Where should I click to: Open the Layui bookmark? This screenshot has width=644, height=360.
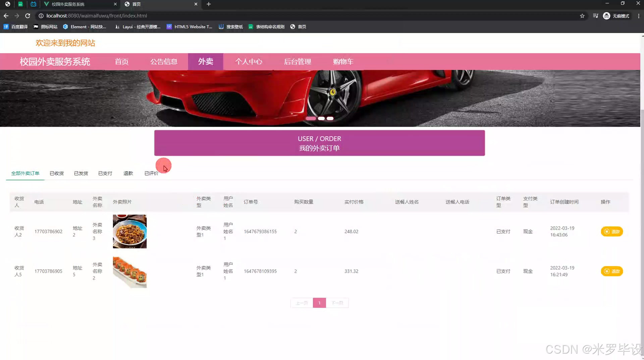pyautogui.click(x=138, y=27)
